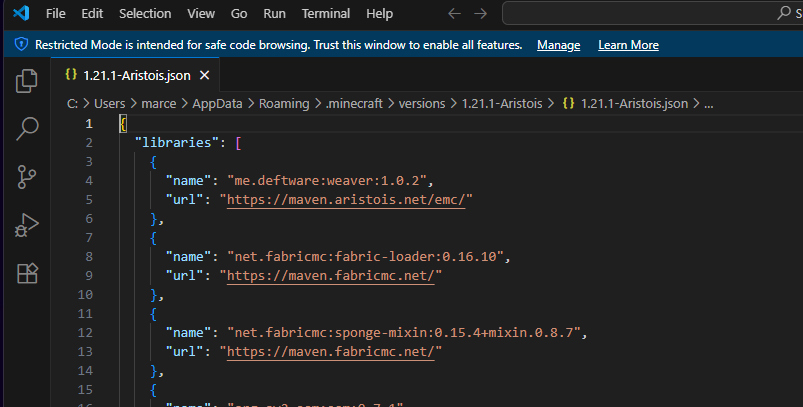The image size is (803, 407).
Task: Click the Manage link in banner
Action: coord(559,45)
